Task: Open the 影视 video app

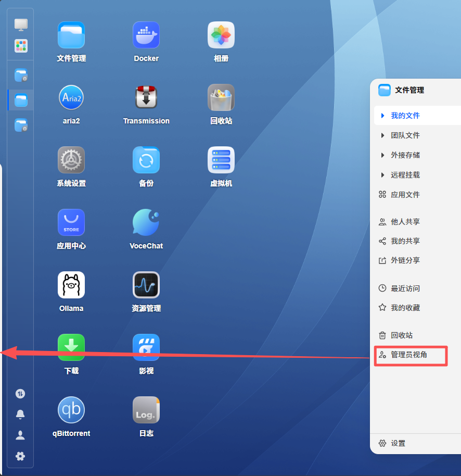Action: point(146,347)
